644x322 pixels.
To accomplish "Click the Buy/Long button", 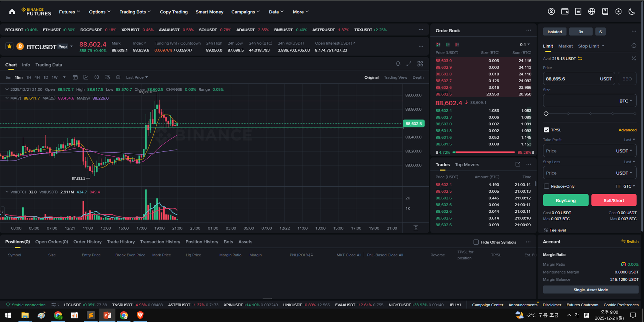I will pyautogui.click(x=566, y=200).
